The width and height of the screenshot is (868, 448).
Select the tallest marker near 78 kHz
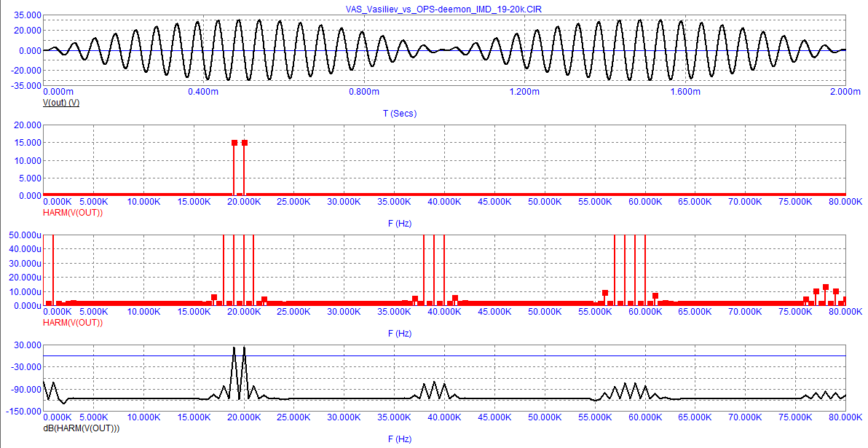pos(826,288)
